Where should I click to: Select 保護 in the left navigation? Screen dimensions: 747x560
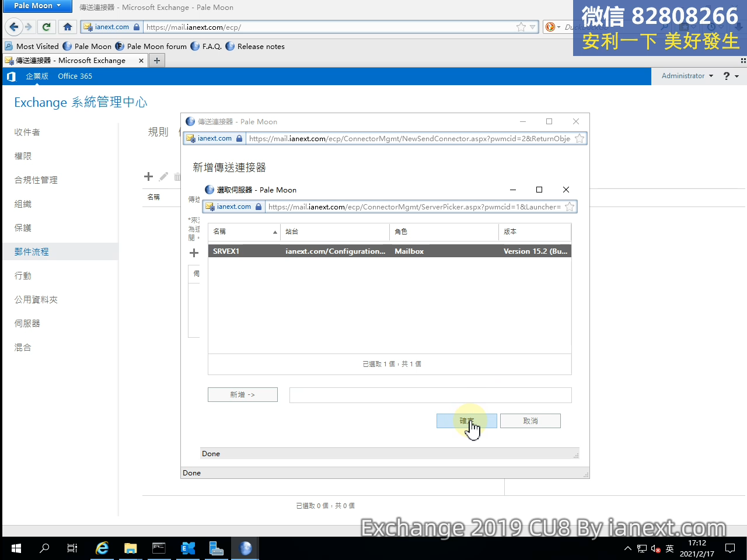[23, 228]
